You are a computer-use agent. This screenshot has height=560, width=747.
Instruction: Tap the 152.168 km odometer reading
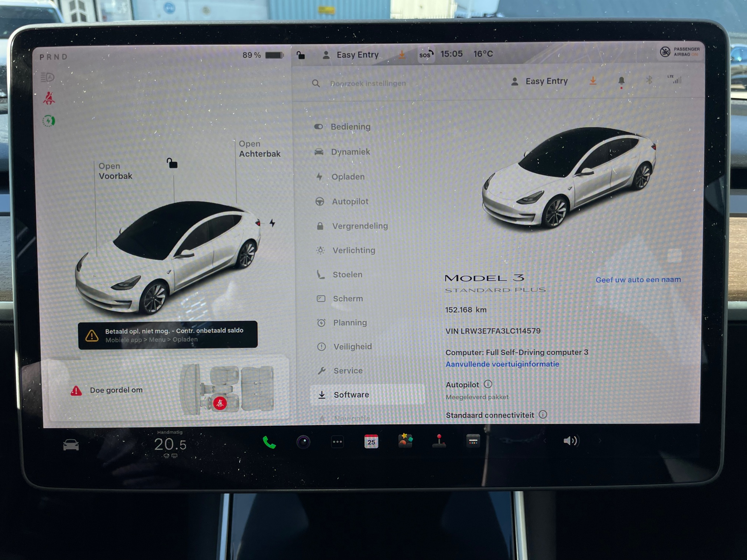tap(466, 310)
